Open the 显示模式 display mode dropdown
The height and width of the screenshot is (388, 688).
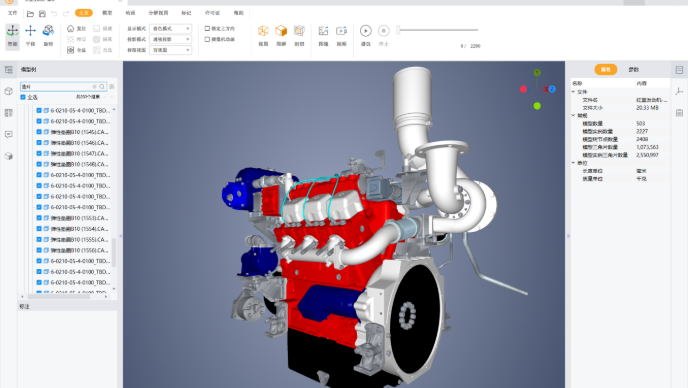click(170, 29)
